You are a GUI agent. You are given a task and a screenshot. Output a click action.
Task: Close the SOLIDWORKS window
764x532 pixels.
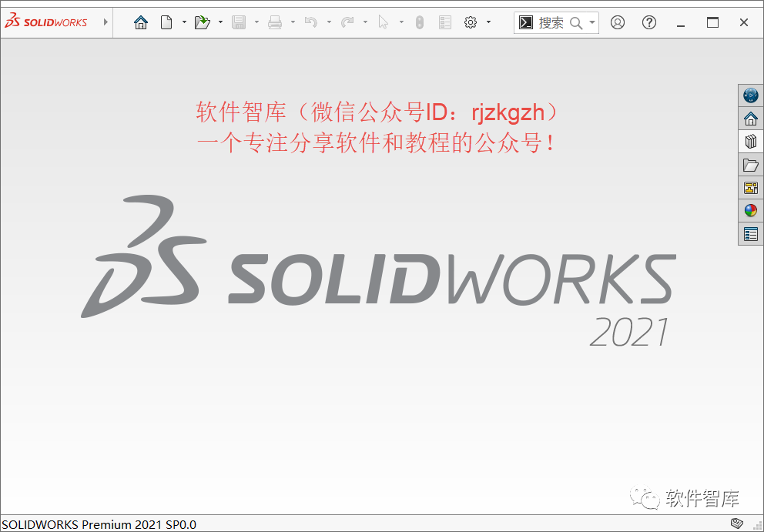(x=743, y=22)
